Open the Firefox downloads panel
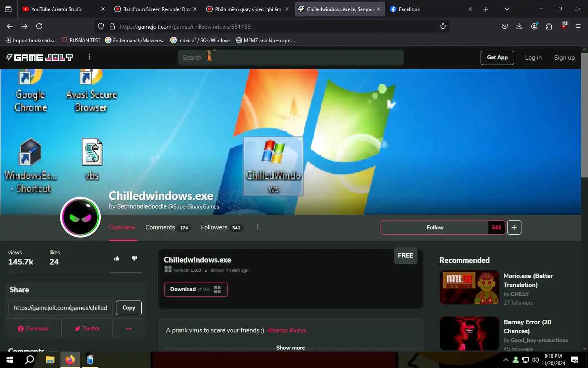This screenshot has width=588, height=368. [519, 26]
